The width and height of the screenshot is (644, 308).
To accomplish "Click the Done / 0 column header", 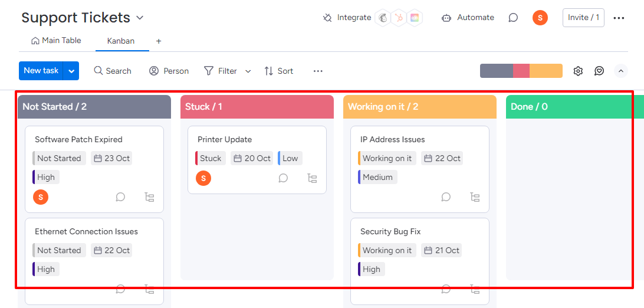I will coord(574,107).
